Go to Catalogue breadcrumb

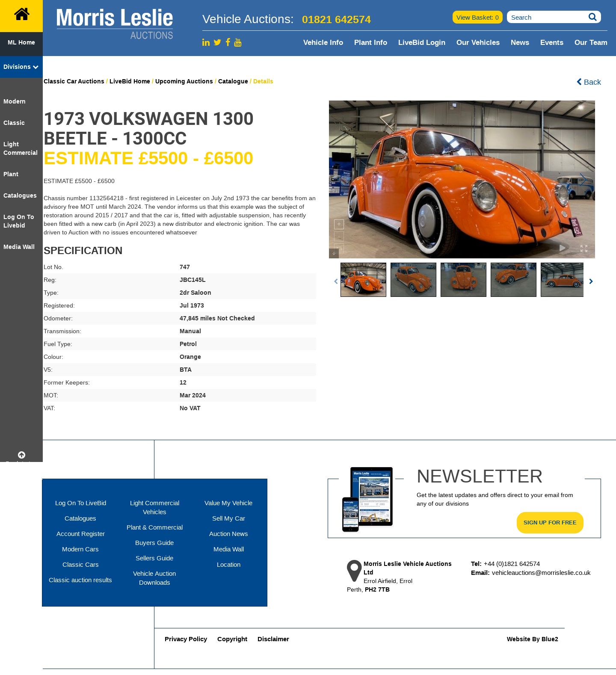tap(233, 81)
